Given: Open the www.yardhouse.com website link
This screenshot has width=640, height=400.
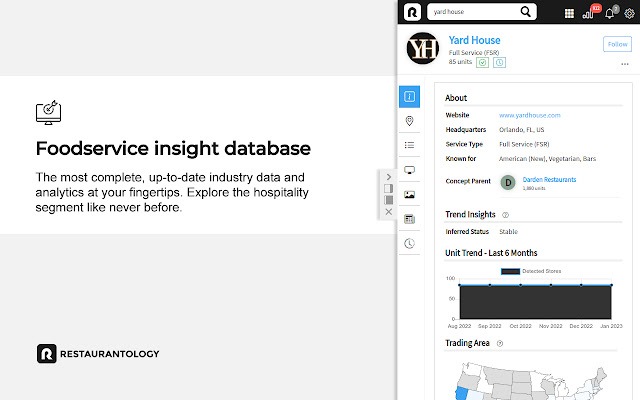Looking at the screenshot, I should click(529, 116).
